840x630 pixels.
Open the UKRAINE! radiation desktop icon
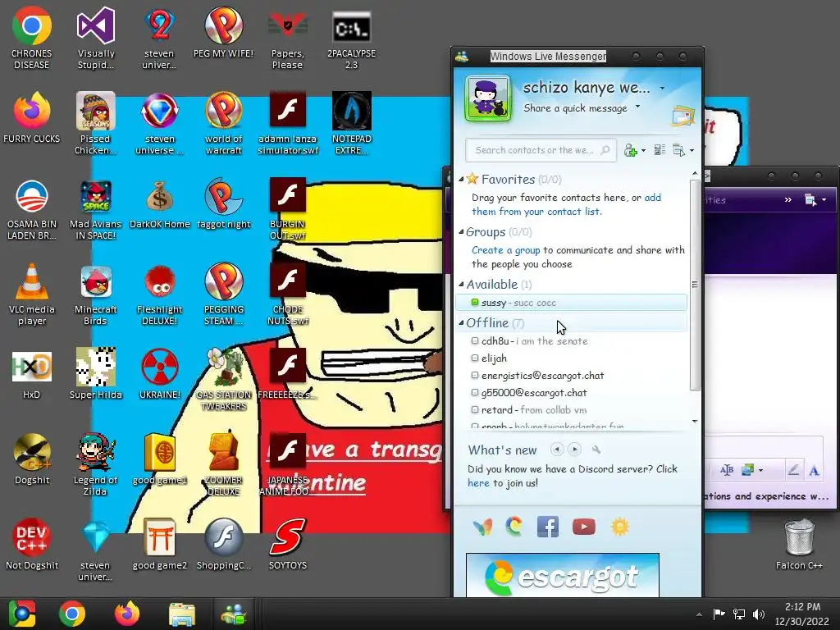pyautogui.click(x=160, y=374)
